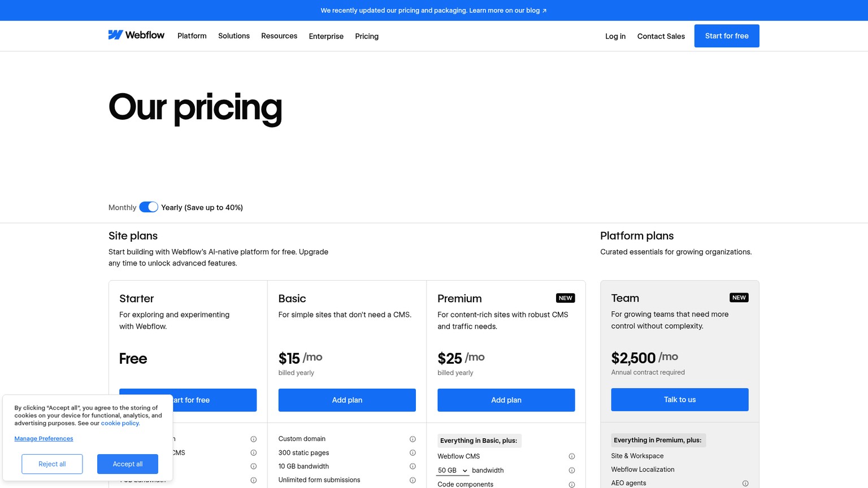
Task: Click Start for free in header
Action: (x=727, y=36)
